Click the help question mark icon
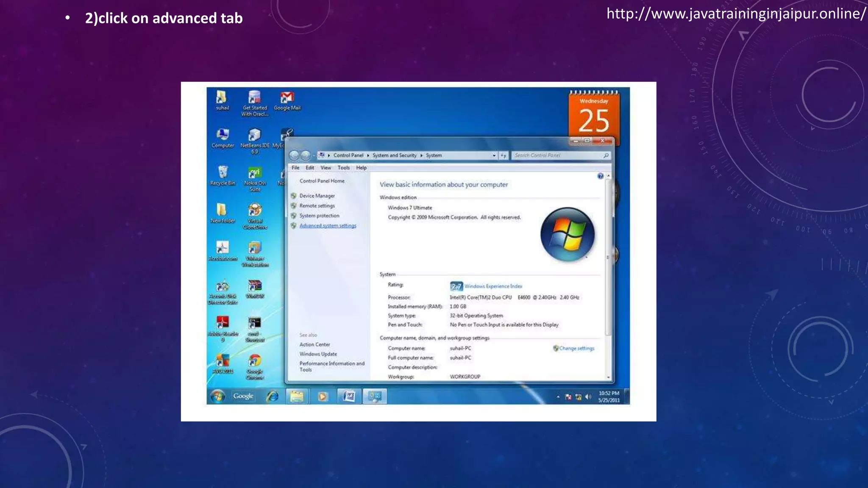This screenshot has height=488, width=868. click(x=600, y=176)
